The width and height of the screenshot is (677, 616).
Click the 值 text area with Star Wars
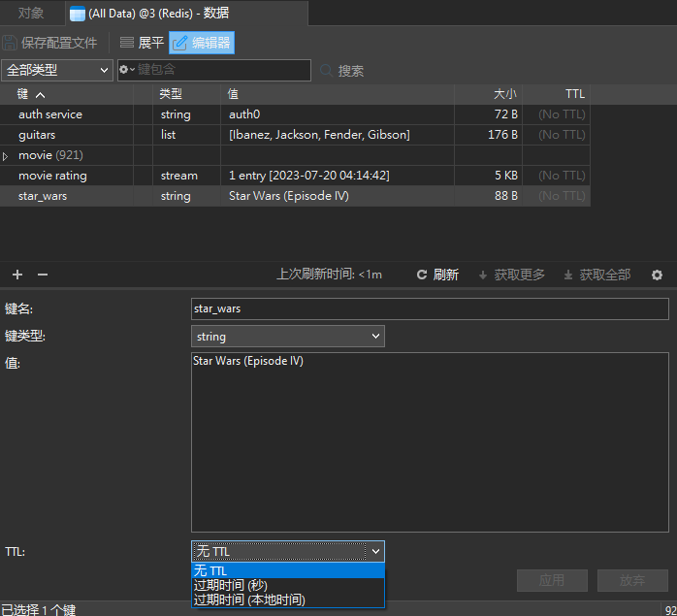(430, 442)
